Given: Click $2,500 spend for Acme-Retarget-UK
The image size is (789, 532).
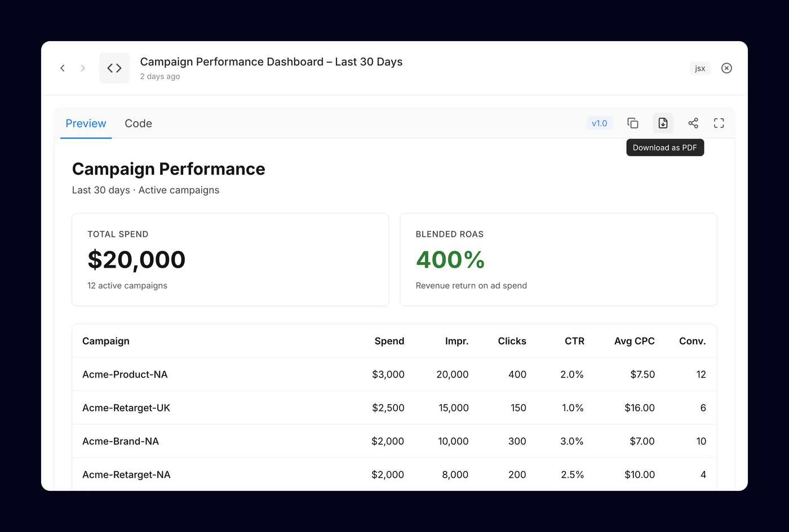Looking at the screenshot, I should (388, 408).
